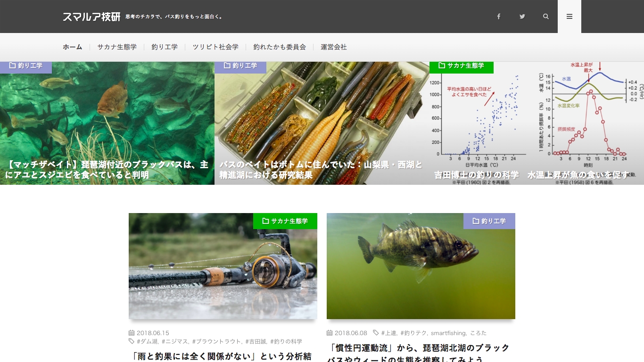
Task: Click 釣り工学 tag on worm lure banner
Action: pos(240,66)
